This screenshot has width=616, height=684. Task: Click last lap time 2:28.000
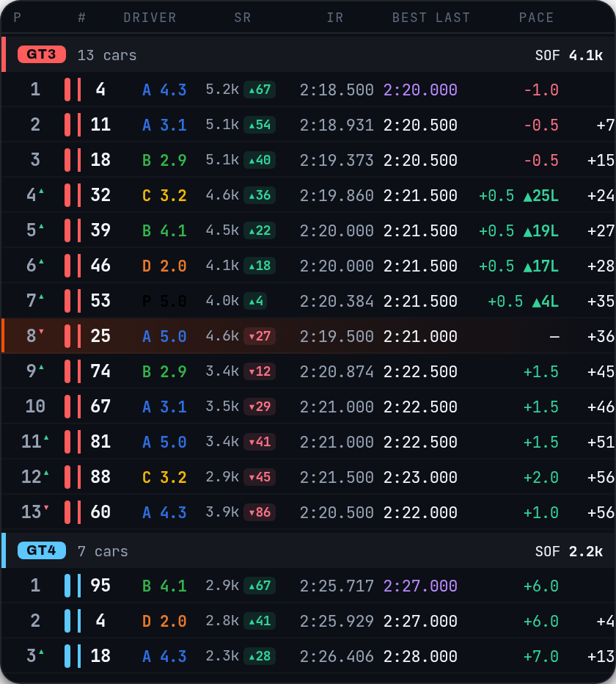(420, 657)
